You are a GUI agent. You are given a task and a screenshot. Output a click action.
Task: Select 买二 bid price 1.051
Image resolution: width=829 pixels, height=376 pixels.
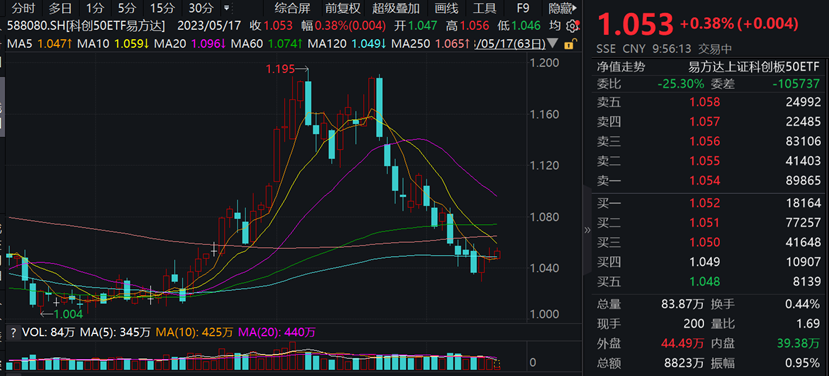coord(704,223)
